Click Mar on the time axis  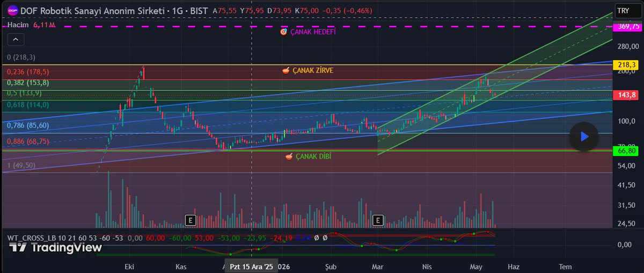click(x=377, y=267)
